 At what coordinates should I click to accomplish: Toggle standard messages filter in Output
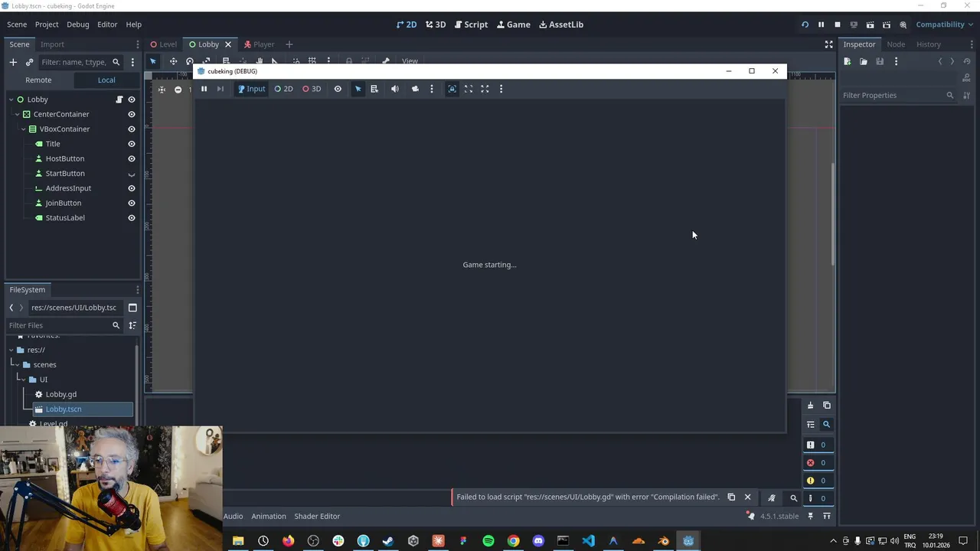point(818,445)
